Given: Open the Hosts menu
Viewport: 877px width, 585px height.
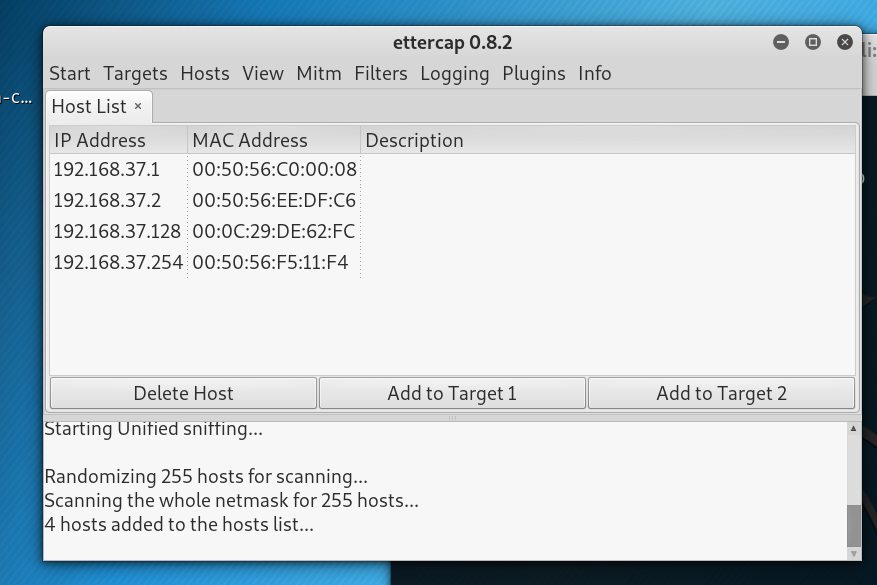Looking at the screenshot, I should pos(205,73).
